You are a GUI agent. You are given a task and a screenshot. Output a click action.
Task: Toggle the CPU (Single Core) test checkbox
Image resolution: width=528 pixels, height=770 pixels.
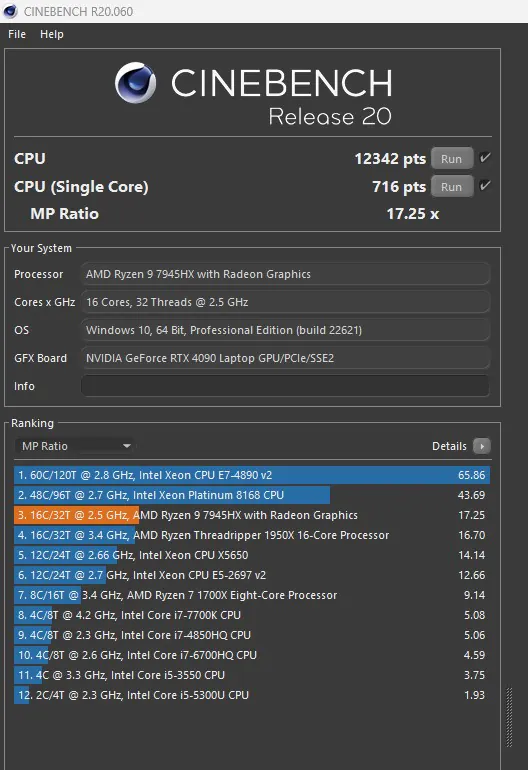(x=485, y=186)
